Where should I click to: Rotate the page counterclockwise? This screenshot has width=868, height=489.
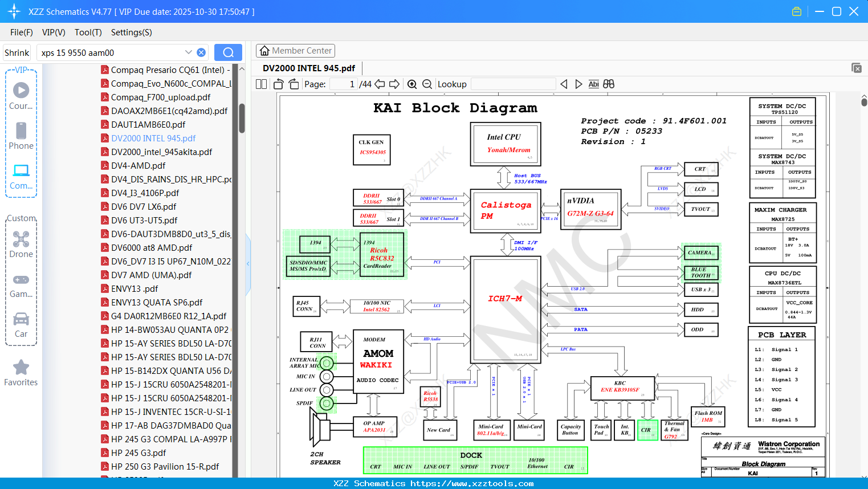tap(279, 84)
